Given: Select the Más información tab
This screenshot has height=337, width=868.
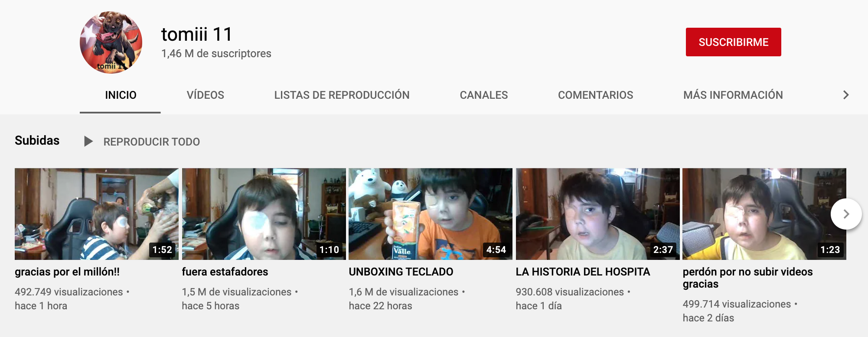Looking at the screenshot, I should 733,95.
